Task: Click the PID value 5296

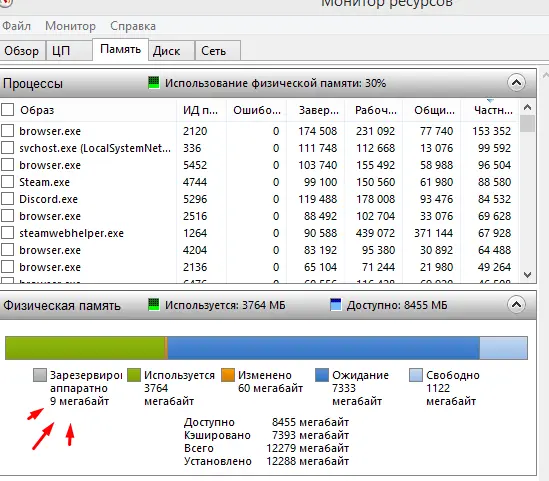Action: tap(195, 199)
